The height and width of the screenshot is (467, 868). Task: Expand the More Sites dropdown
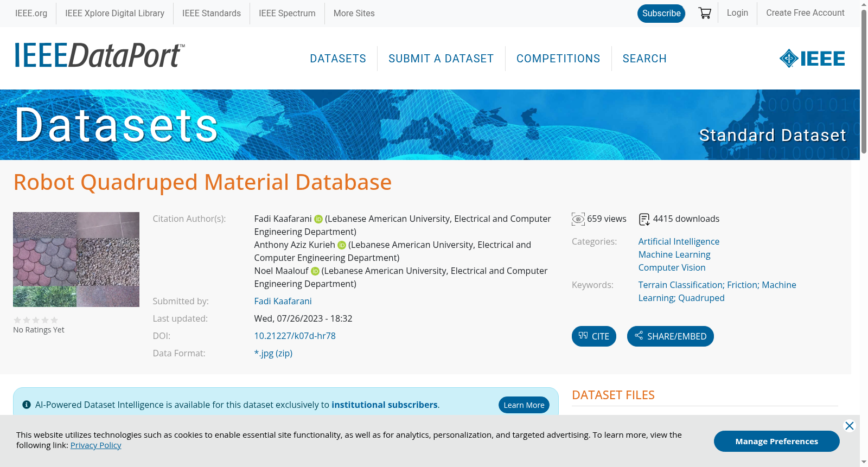click(x=354, y=13)
